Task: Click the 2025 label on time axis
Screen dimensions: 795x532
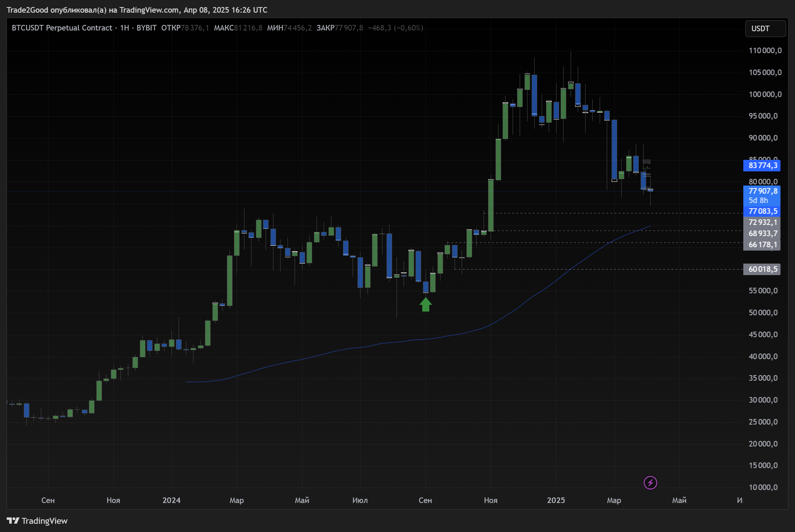Action: pyautogui.click(x=556, y=500)
